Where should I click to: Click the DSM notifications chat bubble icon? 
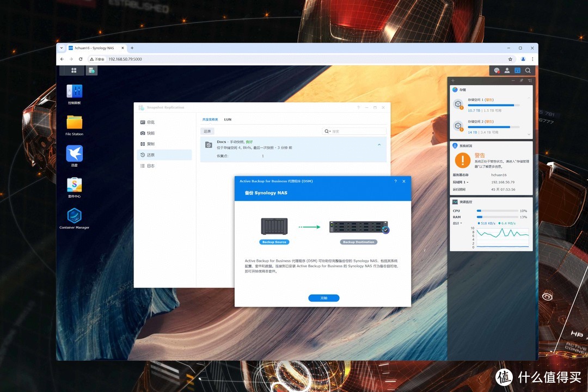pos(496,70)
